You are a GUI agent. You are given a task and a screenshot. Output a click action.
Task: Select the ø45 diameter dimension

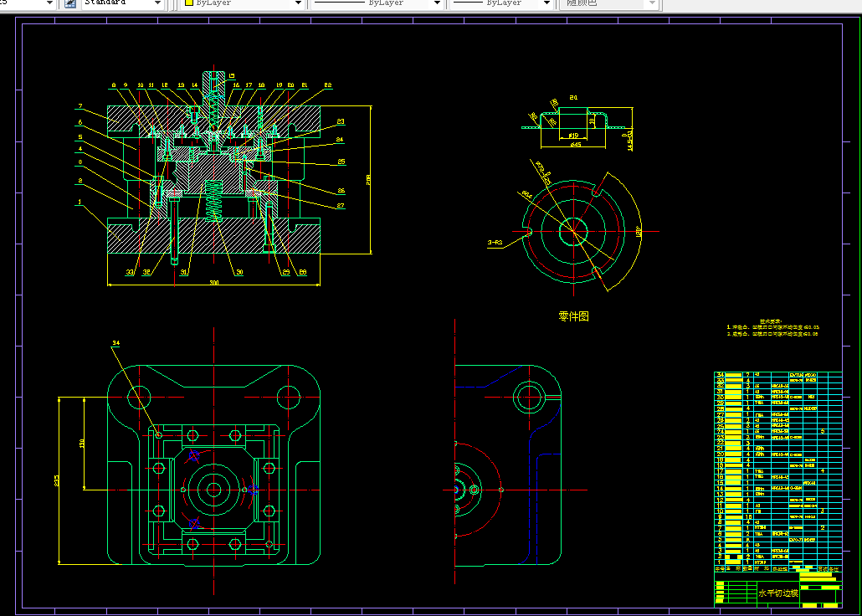pyautogui.click(x=576, y=145)
